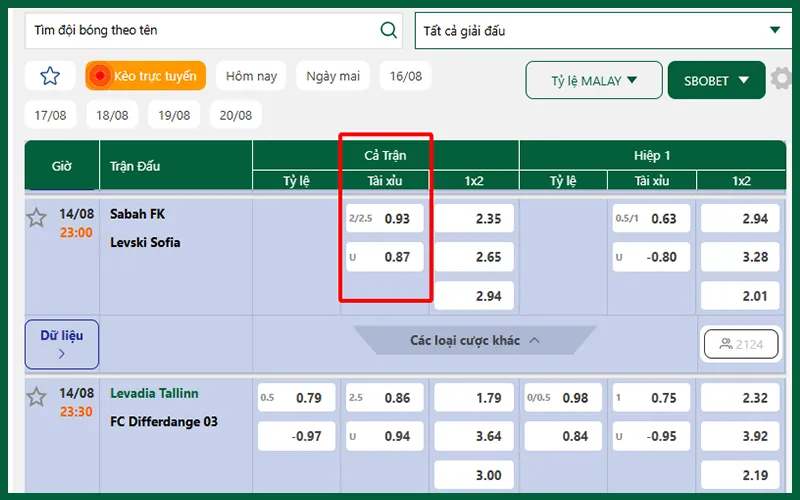
Task: Pick Sabah FK first-half over odds 0.63
Action: point(651,218)
